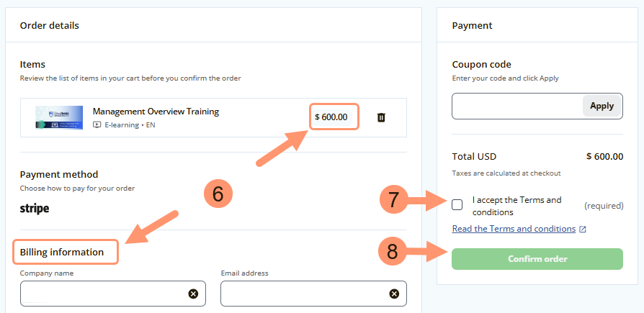Clear the Email address field
This screenshot has height=313, width=644.
[x=394, y=294]
